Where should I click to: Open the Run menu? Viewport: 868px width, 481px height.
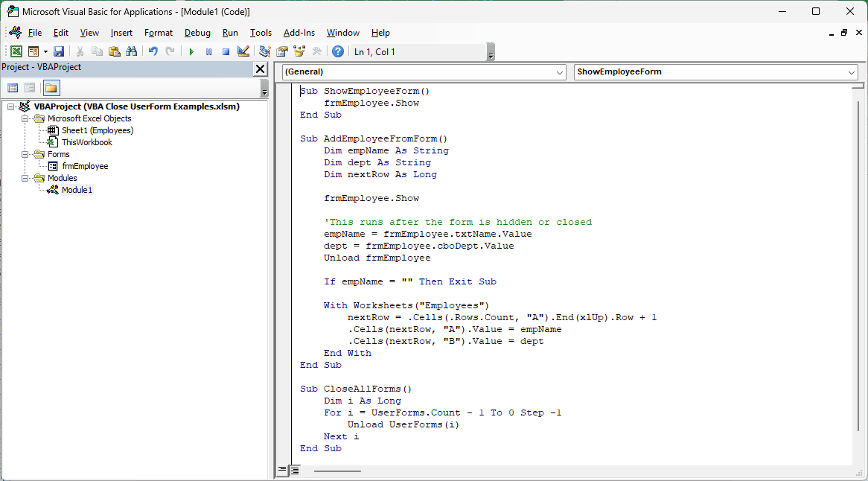pyautogui.click(x=230, y=33)
